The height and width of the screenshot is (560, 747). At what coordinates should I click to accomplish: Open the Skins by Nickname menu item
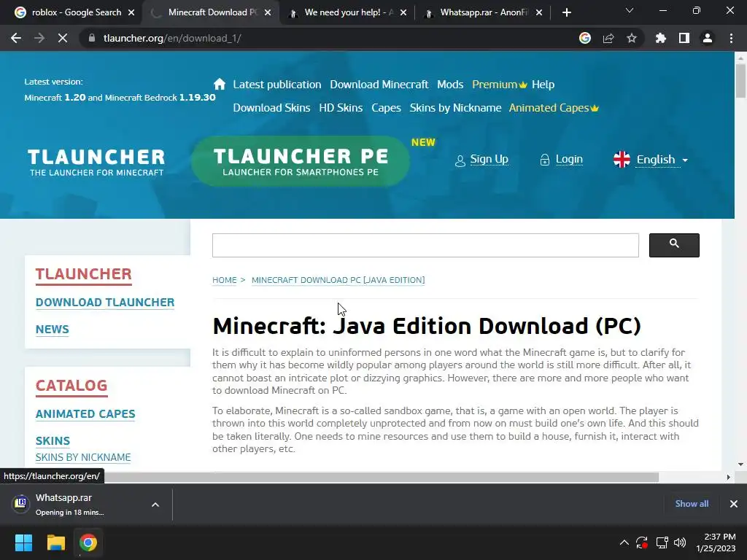coord(455,108)
